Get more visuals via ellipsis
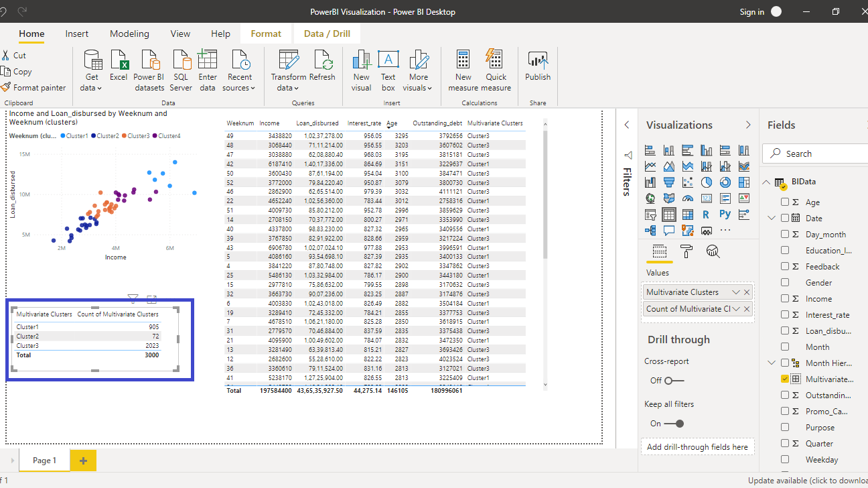The width and height of the screenshot is (868, 488). (725, 231)
